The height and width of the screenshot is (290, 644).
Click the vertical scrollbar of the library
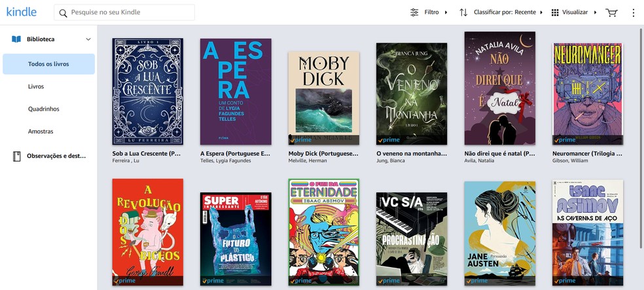click(641, 139)
